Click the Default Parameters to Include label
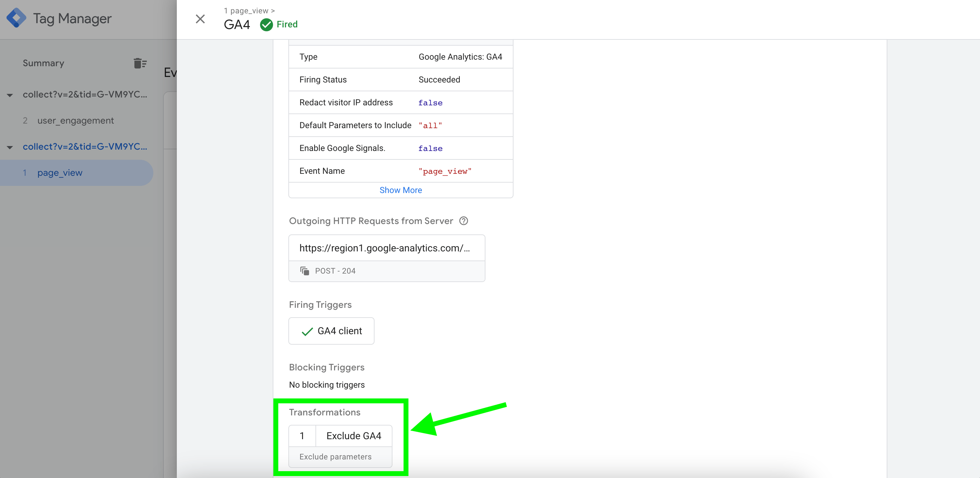The height and width of the screenshot is (478, 980). (x=355, y=125)
